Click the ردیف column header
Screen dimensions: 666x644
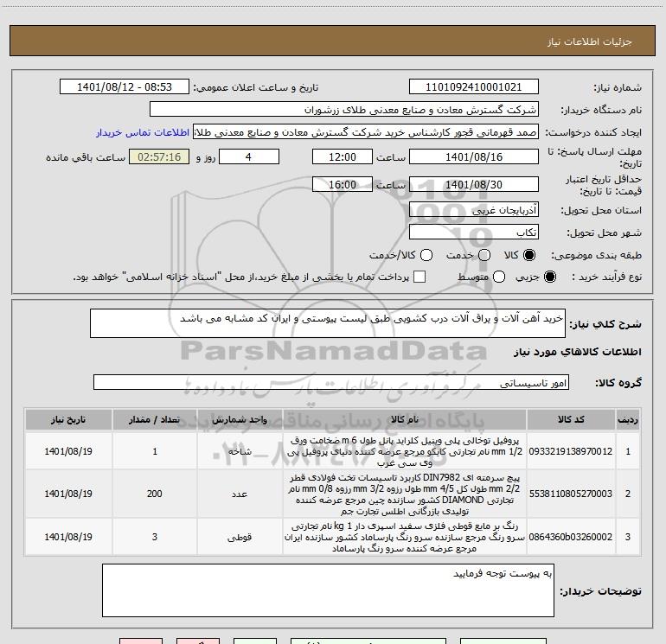tap(627, 419)
